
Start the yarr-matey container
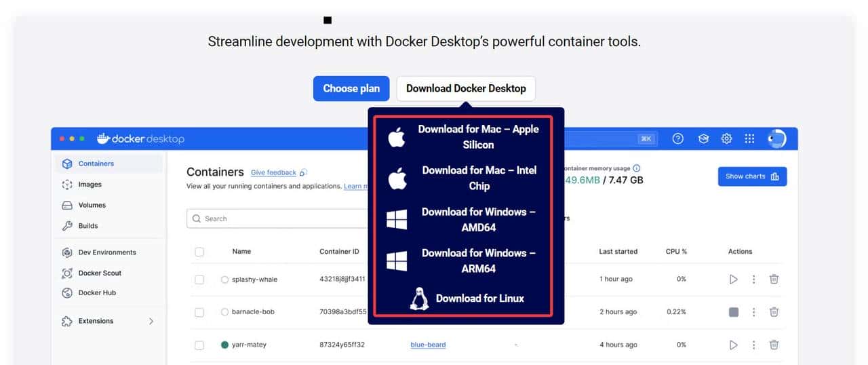(x=733, y=345)
